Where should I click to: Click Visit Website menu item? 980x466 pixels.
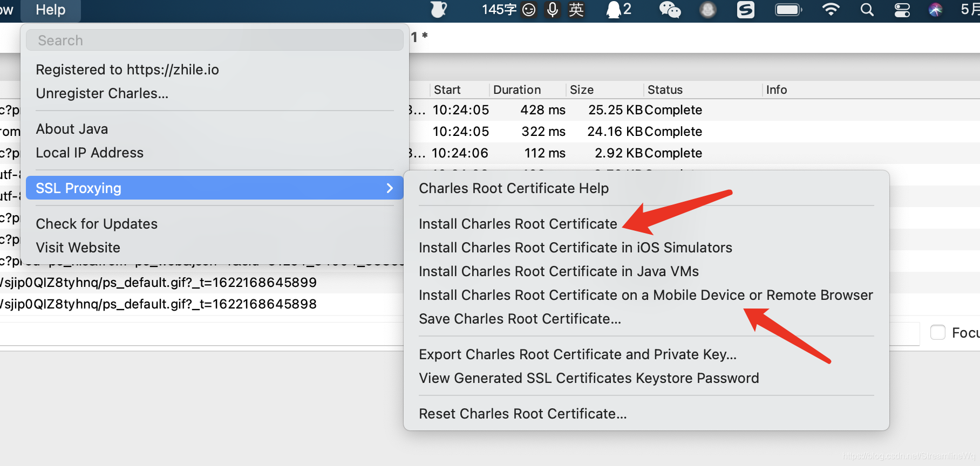tap(78, 248)
